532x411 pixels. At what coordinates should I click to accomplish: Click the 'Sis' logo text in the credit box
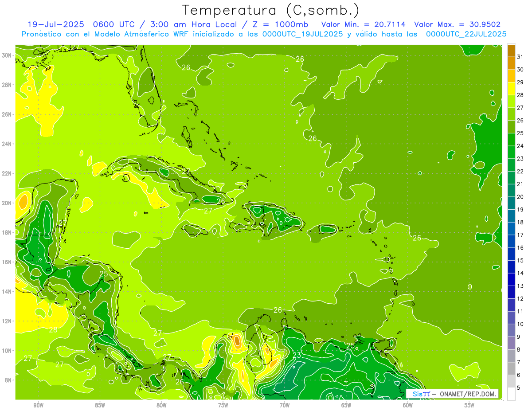click(x=417, y=394)
